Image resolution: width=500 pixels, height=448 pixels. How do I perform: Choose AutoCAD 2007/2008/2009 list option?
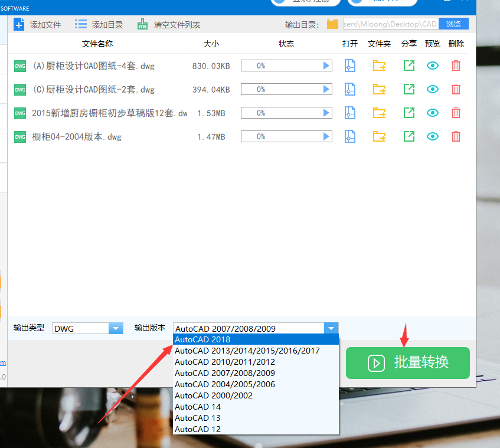(x=256, y=373)
